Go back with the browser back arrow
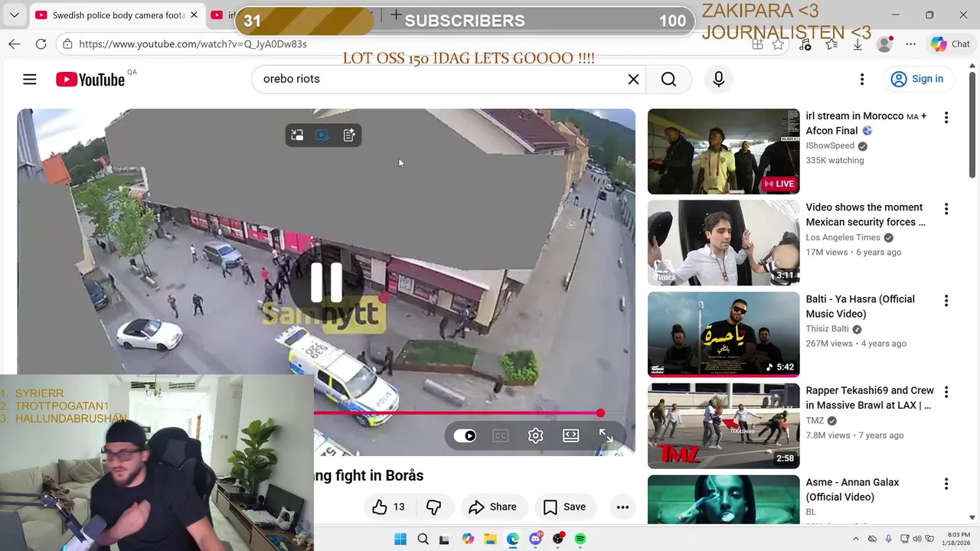Screen dimensions: 980x551 click(x=15, y=44)
